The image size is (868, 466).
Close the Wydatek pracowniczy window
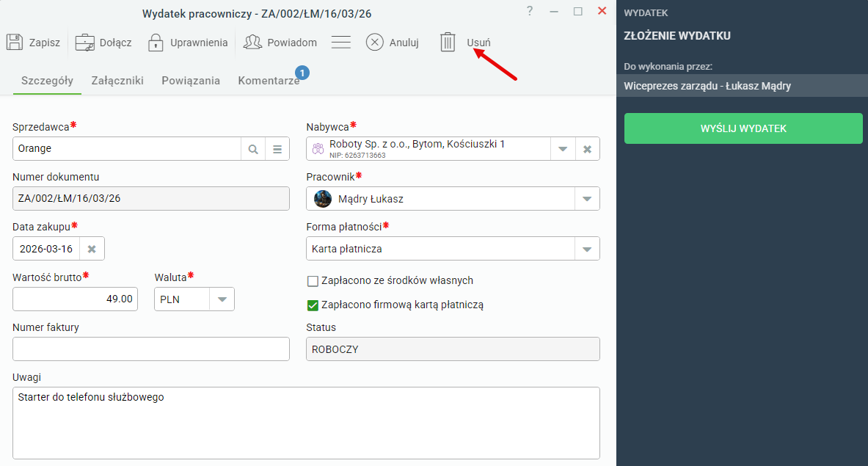(x=602, y=11)
